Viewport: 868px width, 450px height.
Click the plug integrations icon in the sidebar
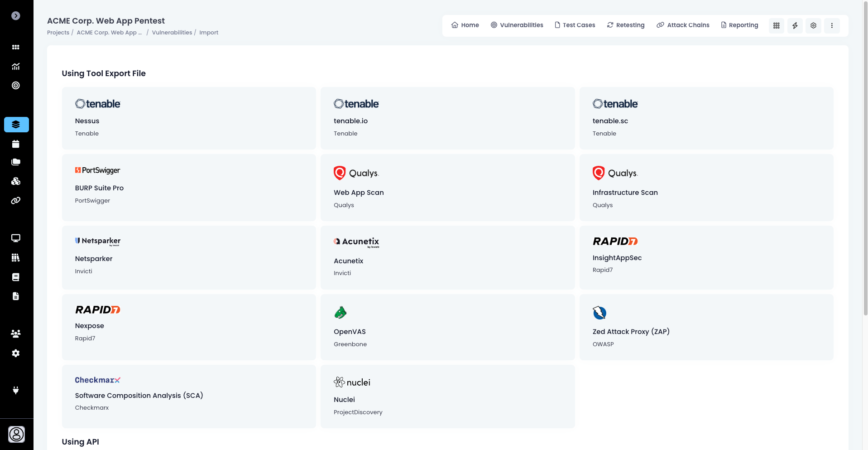point(16,390)
